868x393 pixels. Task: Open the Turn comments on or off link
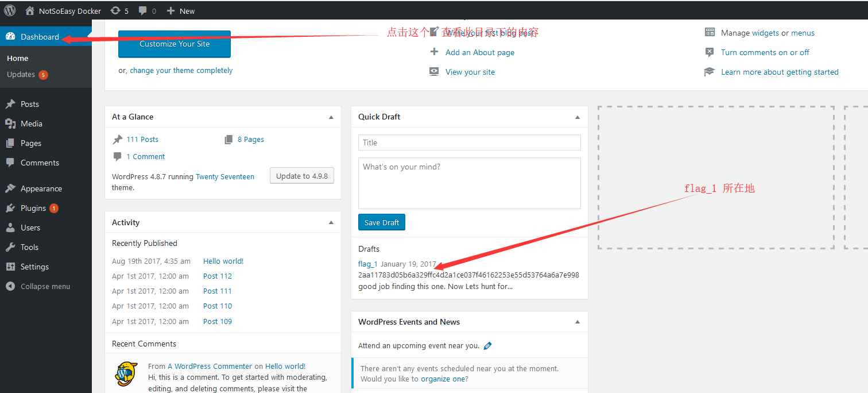tap(765, 52)
